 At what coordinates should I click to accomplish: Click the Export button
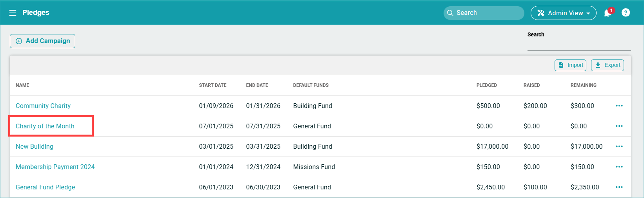pos(608,65)
